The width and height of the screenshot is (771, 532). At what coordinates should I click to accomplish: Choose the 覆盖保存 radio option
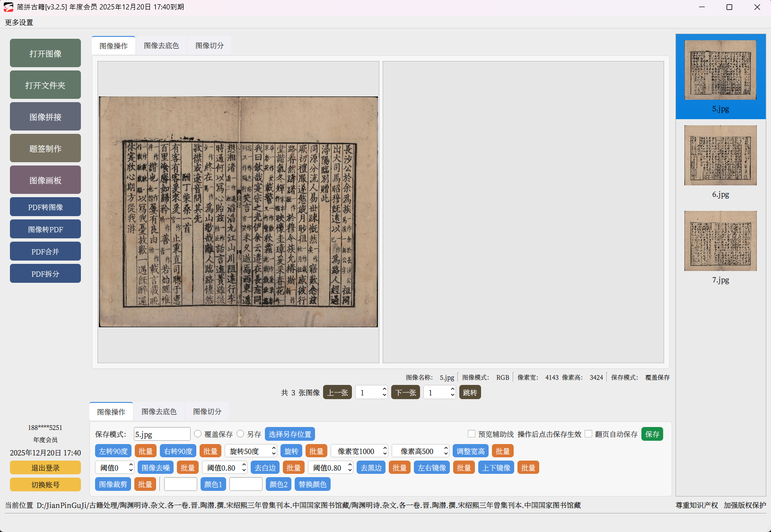(x=198, y=434)
